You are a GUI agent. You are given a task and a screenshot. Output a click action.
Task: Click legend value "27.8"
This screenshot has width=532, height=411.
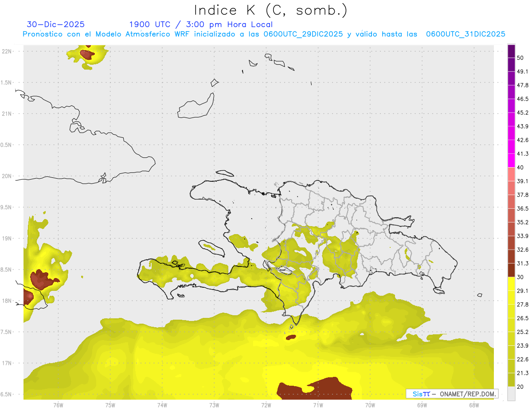[523, 305]
